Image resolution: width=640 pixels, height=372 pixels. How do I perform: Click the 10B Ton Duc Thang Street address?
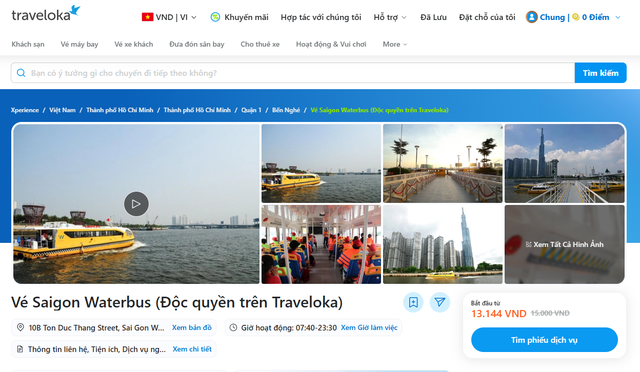(x=96, y=327)
